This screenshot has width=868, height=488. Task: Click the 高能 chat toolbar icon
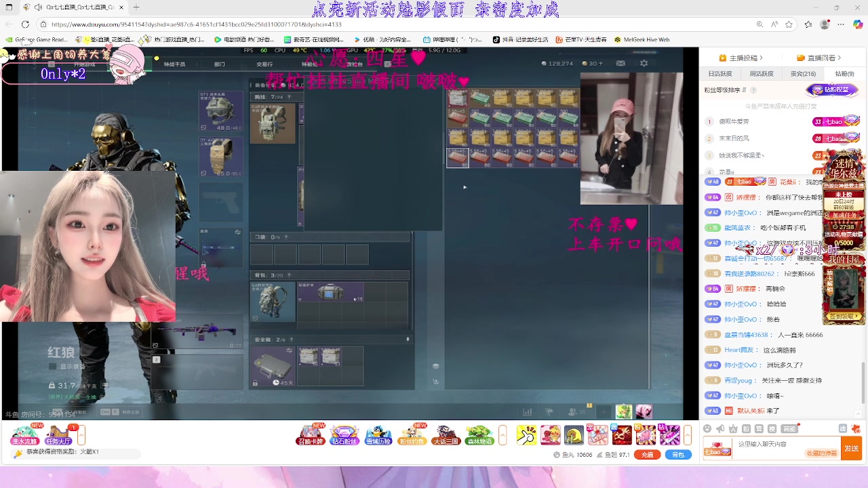[x=789, y=428]
